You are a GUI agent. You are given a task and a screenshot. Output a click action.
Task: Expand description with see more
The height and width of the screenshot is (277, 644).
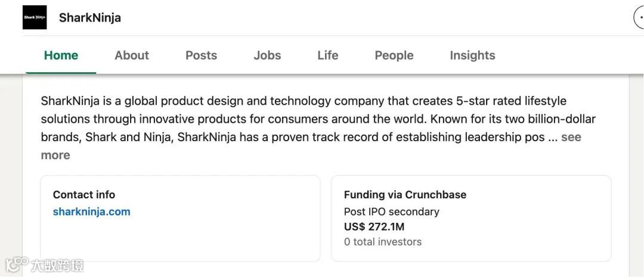point(571,138)
